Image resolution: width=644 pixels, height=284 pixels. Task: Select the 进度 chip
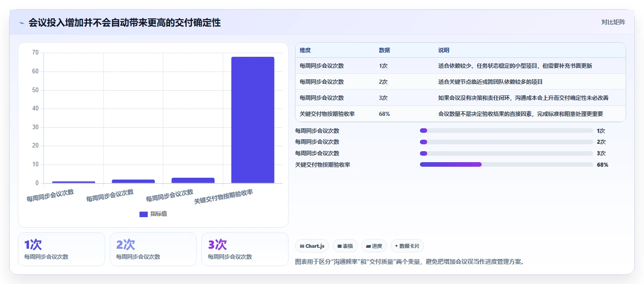(374, 246)
